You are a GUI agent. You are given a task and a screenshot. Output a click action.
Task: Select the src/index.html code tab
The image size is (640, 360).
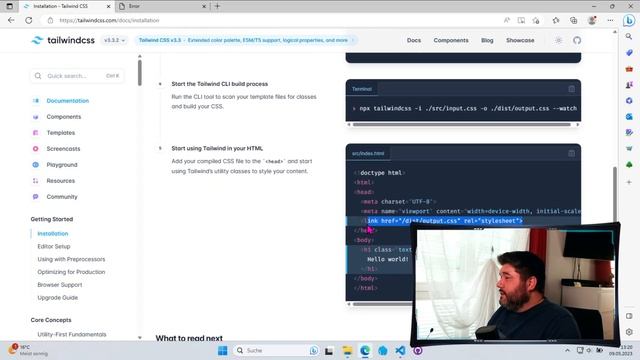(x=368, y=153)
